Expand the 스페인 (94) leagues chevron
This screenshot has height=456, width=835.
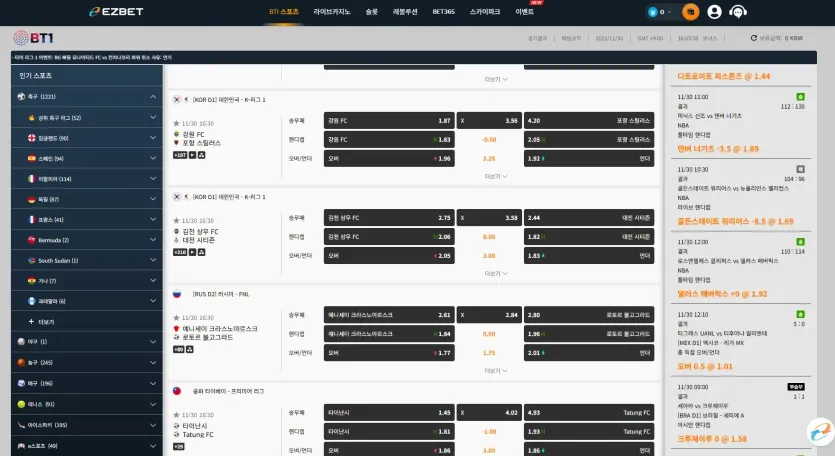pos(153,158)
